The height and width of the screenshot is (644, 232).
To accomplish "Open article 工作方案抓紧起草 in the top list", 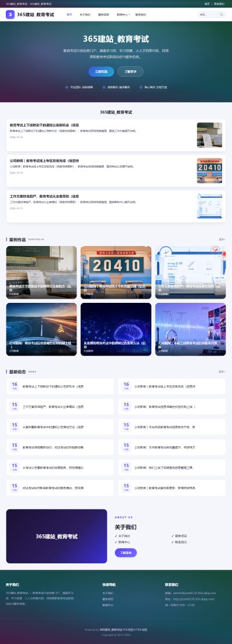I will [x=44, y=196].
